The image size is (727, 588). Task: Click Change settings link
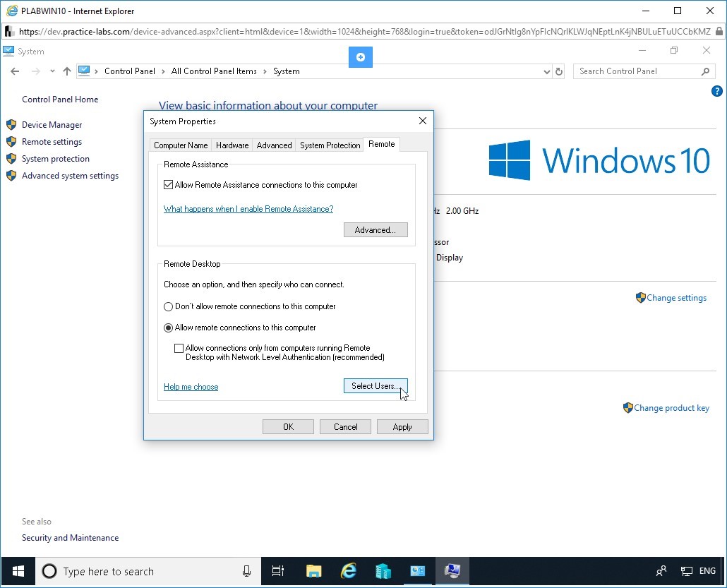point(676,298)
